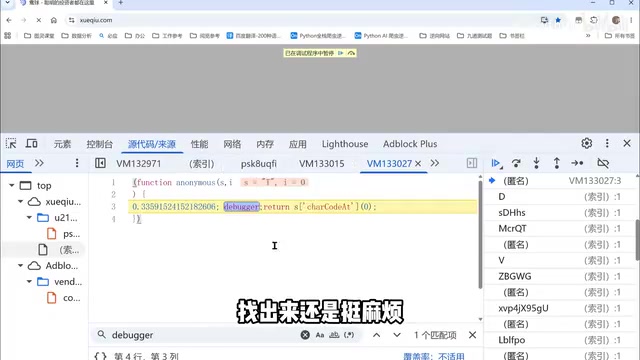This screenshot has width=640, height=360.
Task: Switch to the 应用 panel
Action: (298, 144)
